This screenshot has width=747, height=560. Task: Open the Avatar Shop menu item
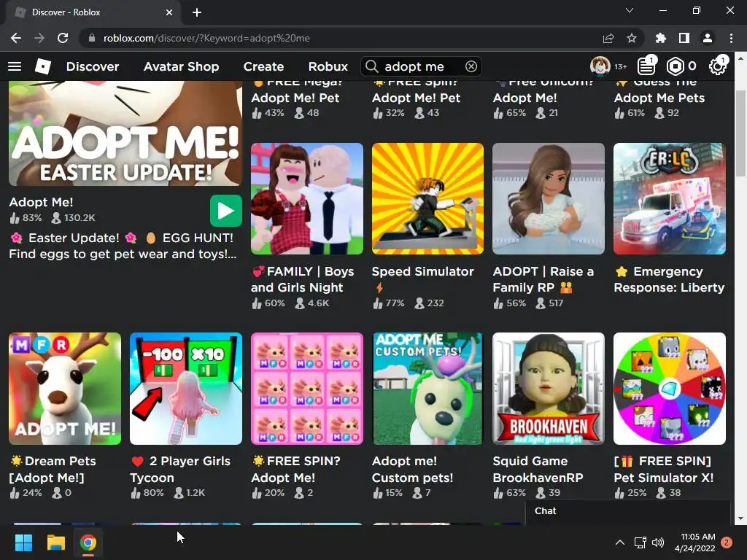click(x=181, y=66)
